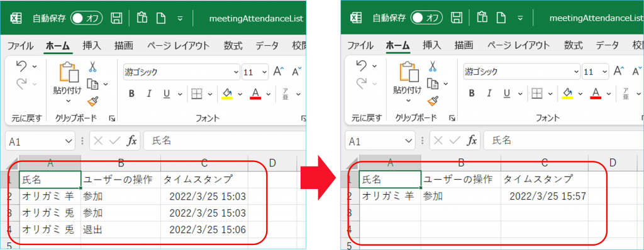This screenshot has height=250, width=644.
Task: Open ページ レイアウト tab in left window
Action: click(x=178, y=46)
